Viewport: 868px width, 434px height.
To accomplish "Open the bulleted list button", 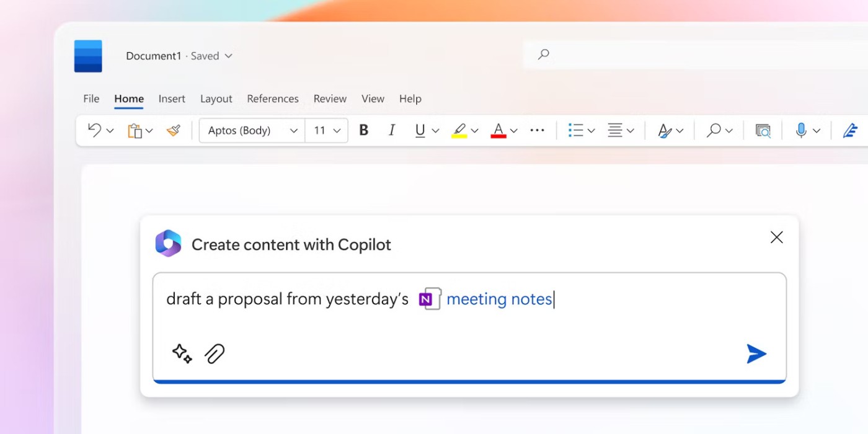I will 575,130.
